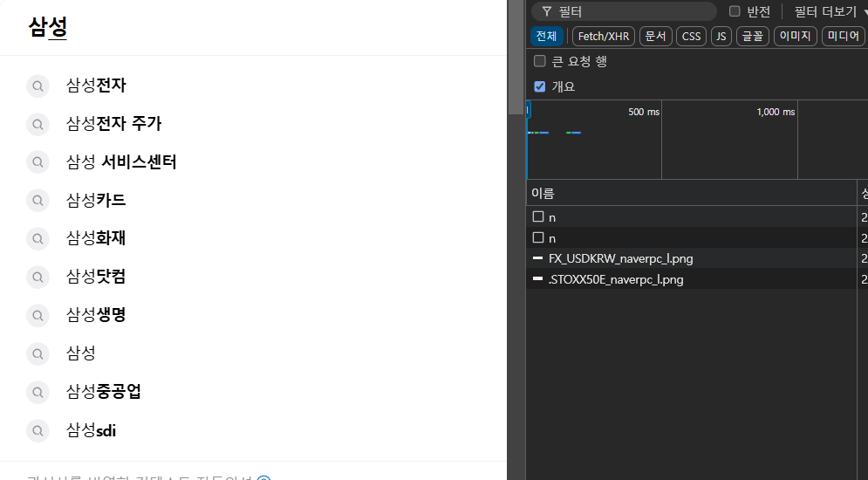Choose the 삼성전자 주가 suggestion
Viewport: 868px width, 480px height.
pos(114,123)
